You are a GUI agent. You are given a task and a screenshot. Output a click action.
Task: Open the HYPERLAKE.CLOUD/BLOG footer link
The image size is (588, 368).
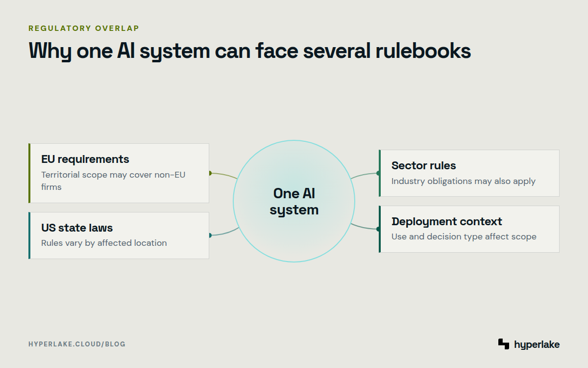point(77,344)
